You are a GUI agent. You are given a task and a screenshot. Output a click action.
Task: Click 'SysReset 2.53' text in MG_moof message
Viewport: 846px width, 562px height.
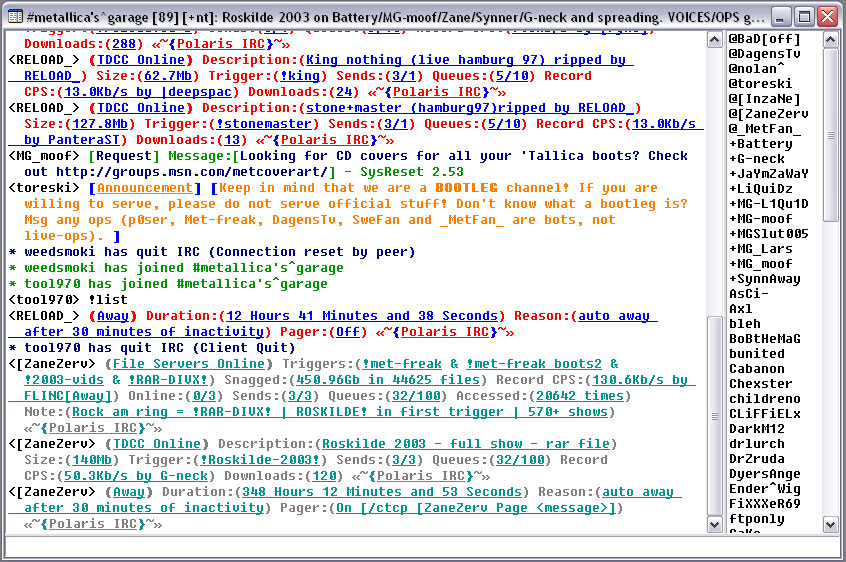tap(412, 172)
